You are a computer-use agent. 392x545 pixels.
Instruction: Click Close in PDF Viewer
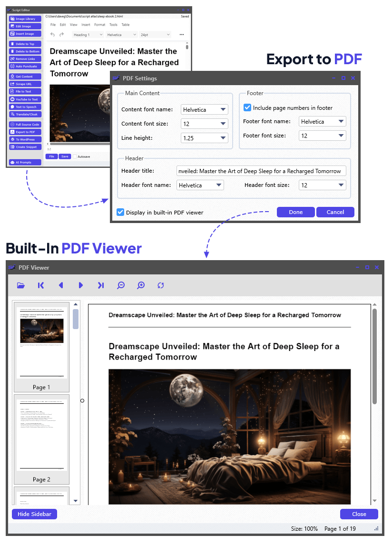pyautogui.click(x=359, y=514)
